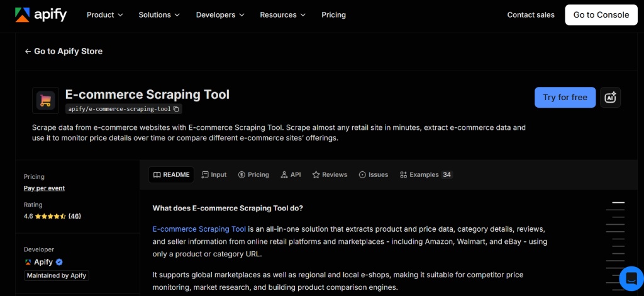Open the Developers dropdown menu

[x=220, y=15]
